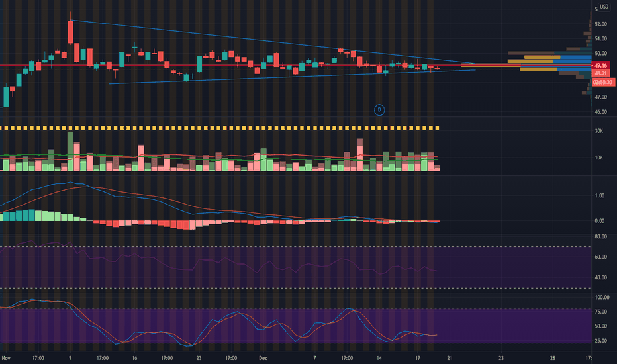
Task: Click the 1.00 MACD axis label
Action: pos(600,196)
